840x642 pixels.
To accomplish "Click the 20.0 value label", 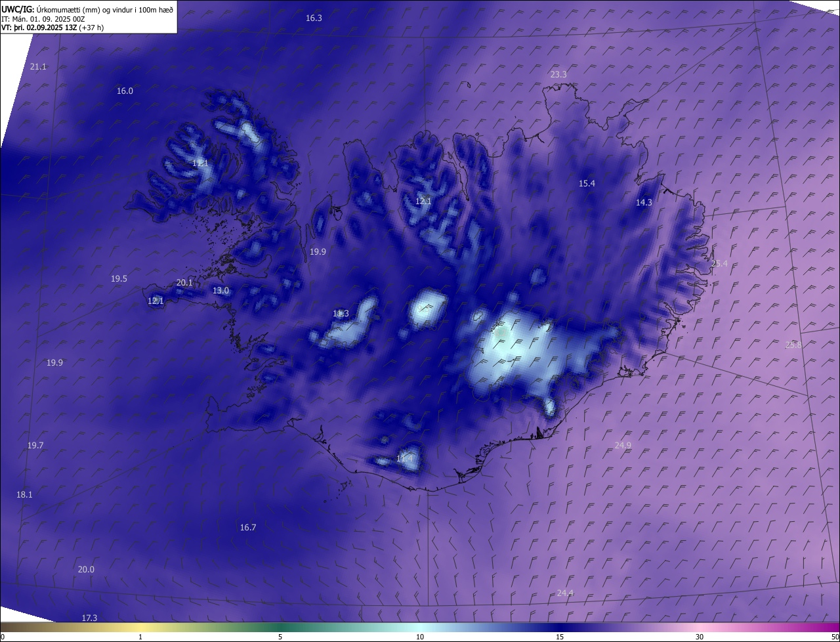I will (x=86, y=570).
